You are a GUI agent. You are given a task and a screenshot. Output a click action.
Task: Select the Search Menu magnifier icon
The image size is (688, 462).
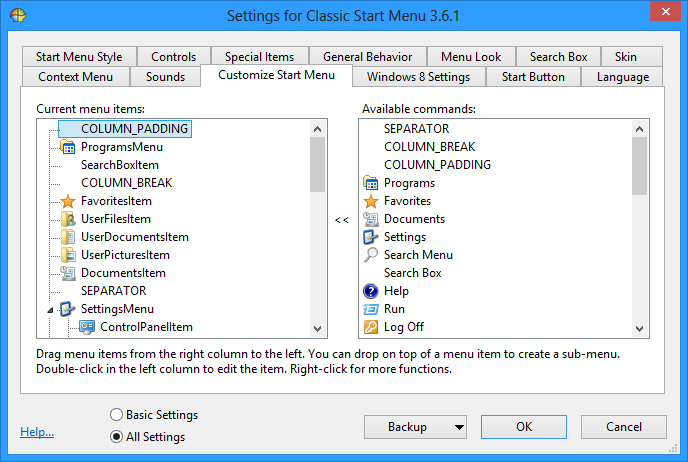click(371, 255)
